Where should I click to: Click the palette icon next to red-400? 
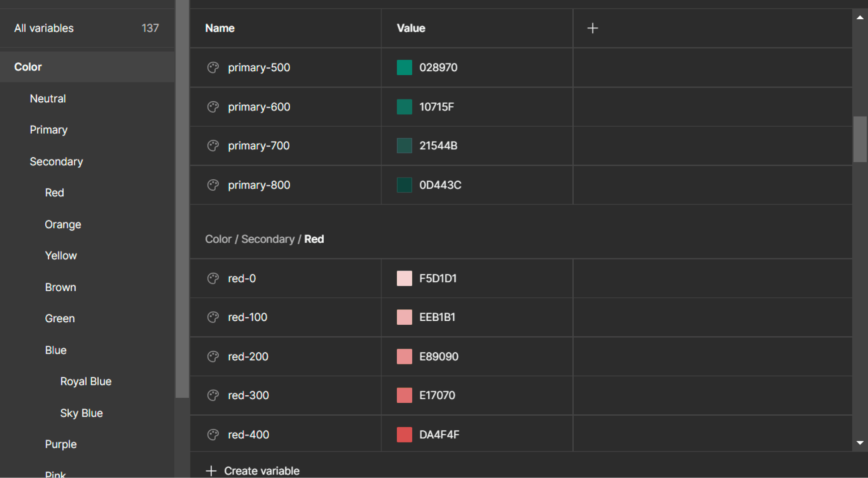[213, 434]
